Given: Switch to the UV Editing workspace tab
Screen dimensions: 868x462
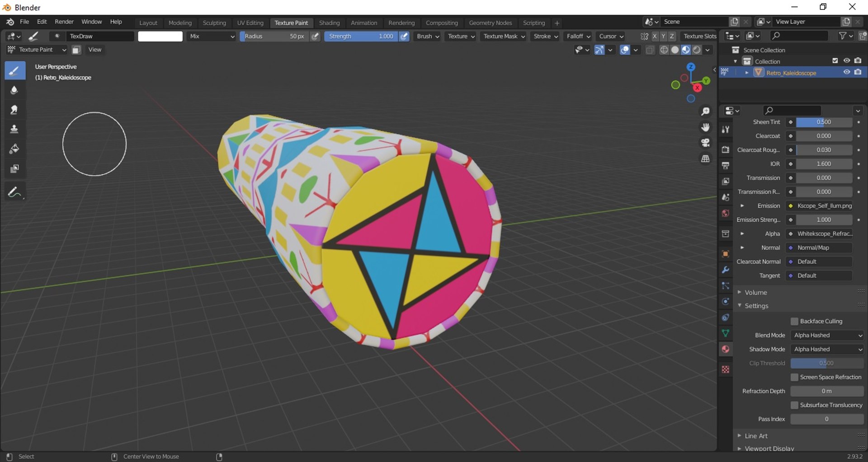Looking at the screenshot, I should tap(250, 23).
